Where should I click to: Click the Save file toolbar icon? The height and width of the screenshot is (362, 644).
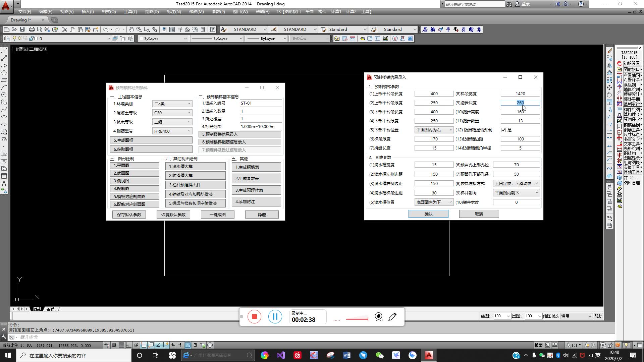[x=22, y=29]
